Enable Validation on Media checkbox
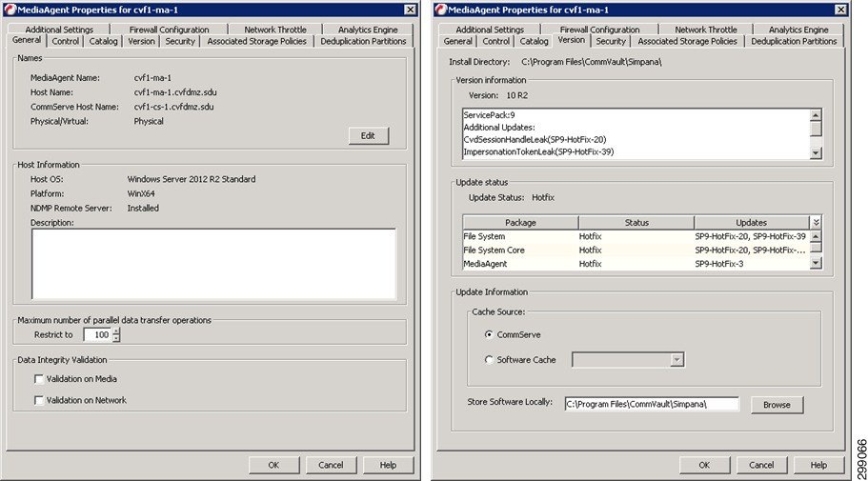This screenshot has height=481, width=868. (x=39, y=379)
